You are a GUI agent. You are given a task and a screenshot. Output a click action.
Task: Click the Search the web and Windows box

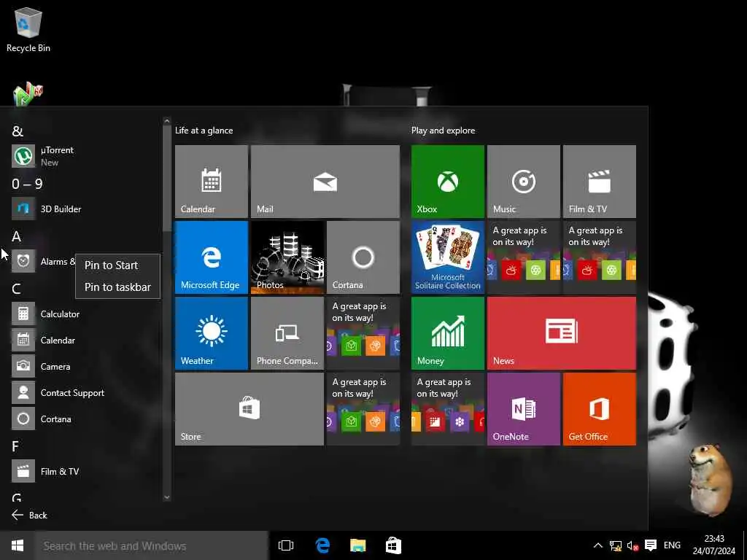pyautogui.click(x=152, y=545)
